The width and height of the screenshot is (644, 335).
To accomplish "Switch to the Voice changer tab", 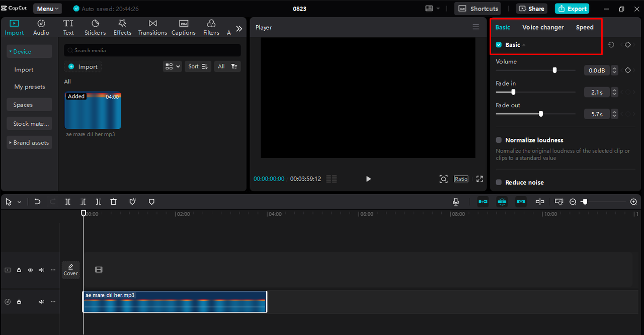I will point(543,27).
